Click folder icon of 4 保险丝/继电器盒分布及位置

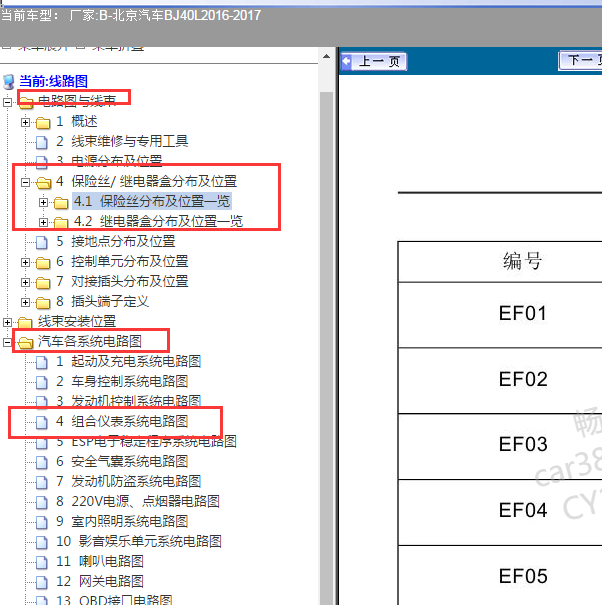point(43,182)
